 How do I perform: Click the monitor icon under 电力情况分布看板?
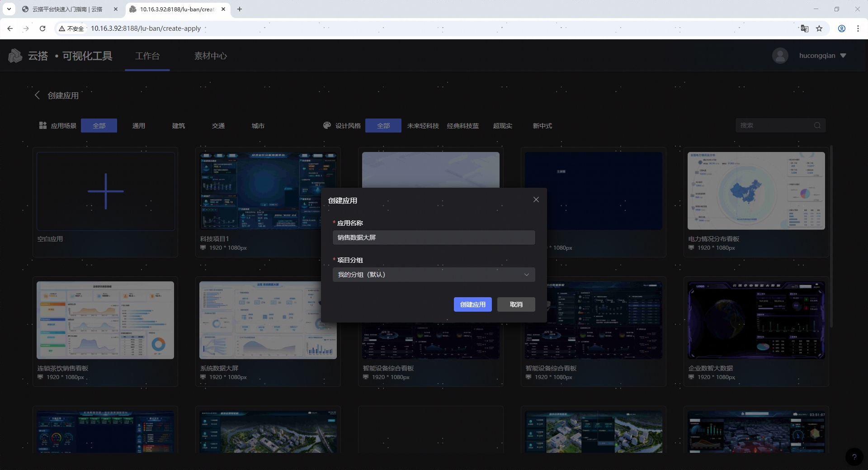tap(691, 247)
